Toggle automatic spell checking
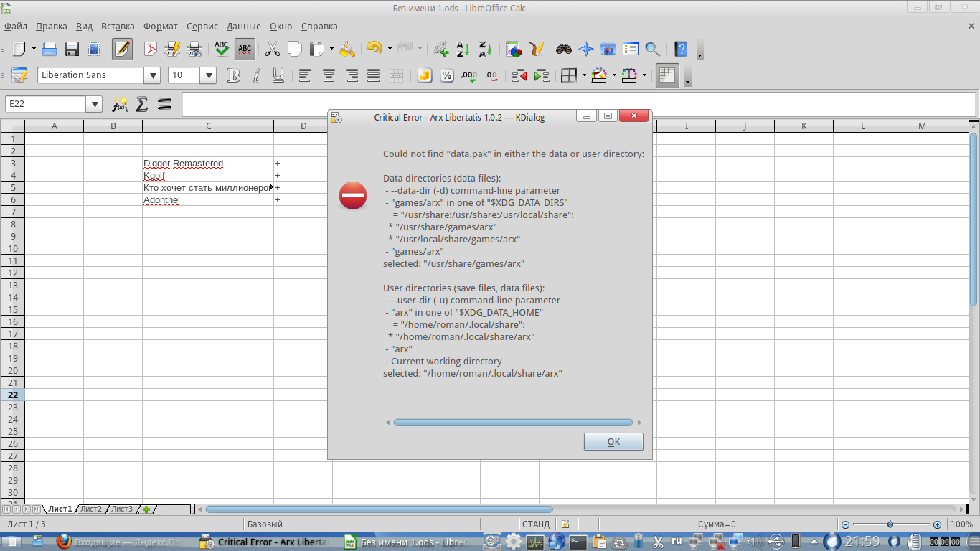Viewport: 980px width, 551px height. click(245, 49)
